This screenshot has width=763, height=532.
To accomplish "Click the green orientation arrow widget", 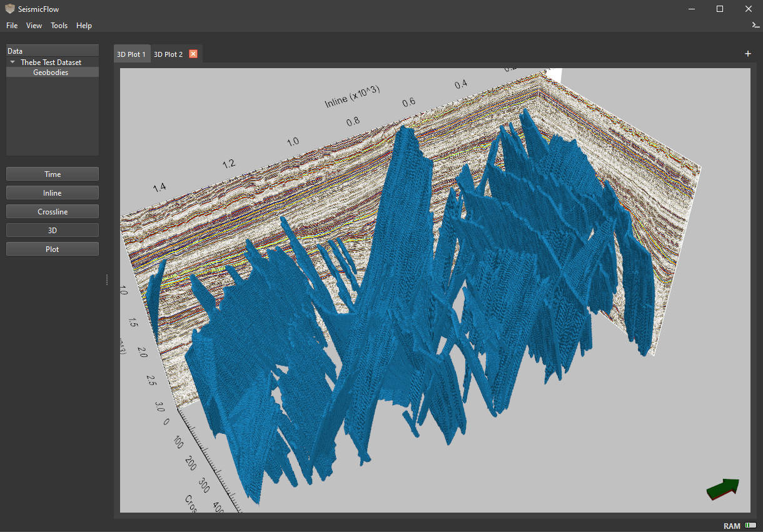I will pos(723,489).
